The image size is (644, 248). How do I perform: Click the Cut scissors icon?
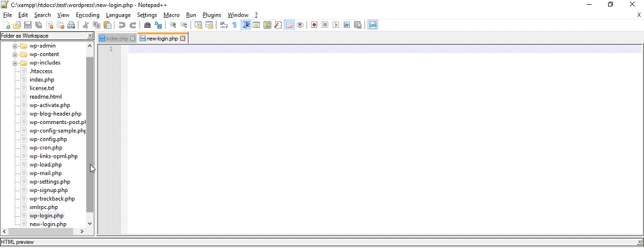click(x=86, y=25)
